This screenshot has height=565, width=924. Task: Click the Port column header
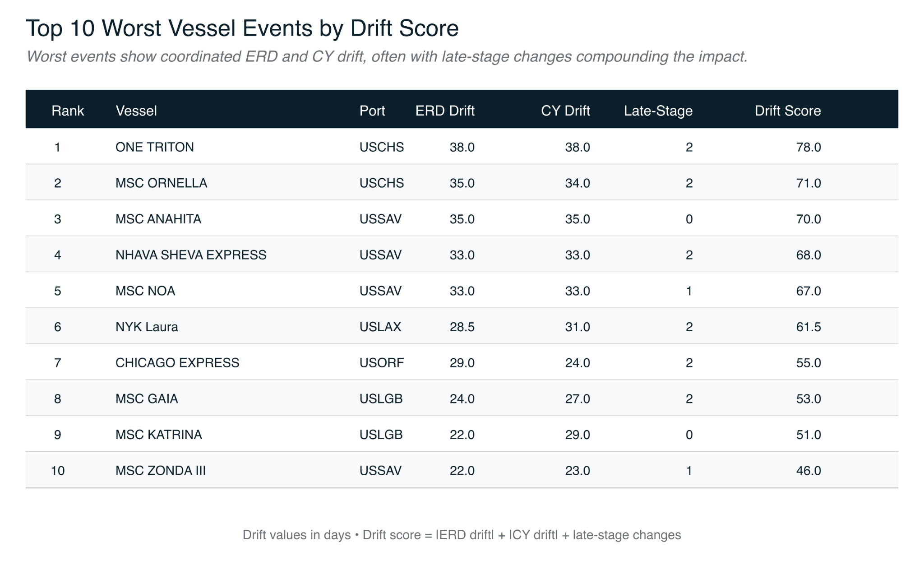(x=372, y=111)
